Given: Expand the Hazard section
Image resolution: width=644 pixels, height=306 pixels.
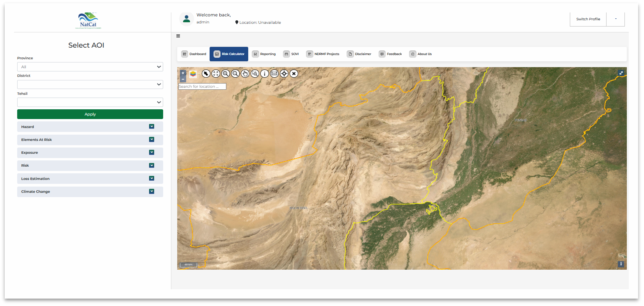Looking at the screenshot, I should (x=90, y=127).
